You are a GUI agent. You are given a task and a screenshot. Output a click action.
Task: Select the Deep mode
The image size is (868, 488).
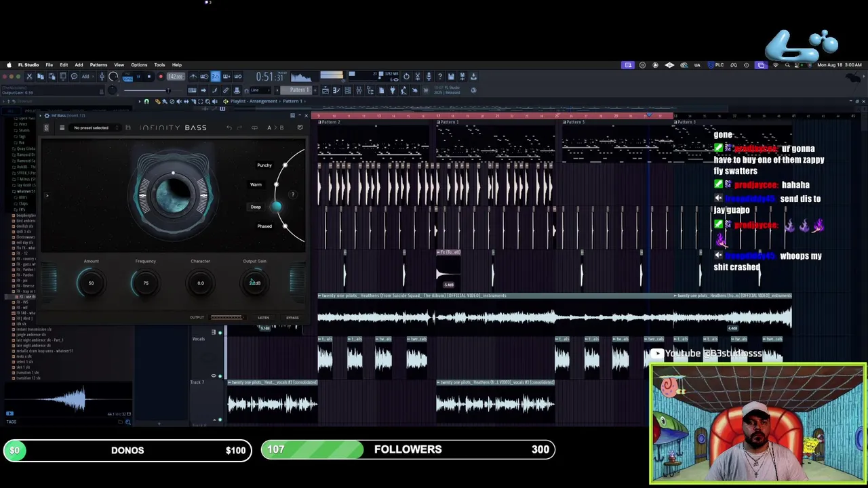256,207
